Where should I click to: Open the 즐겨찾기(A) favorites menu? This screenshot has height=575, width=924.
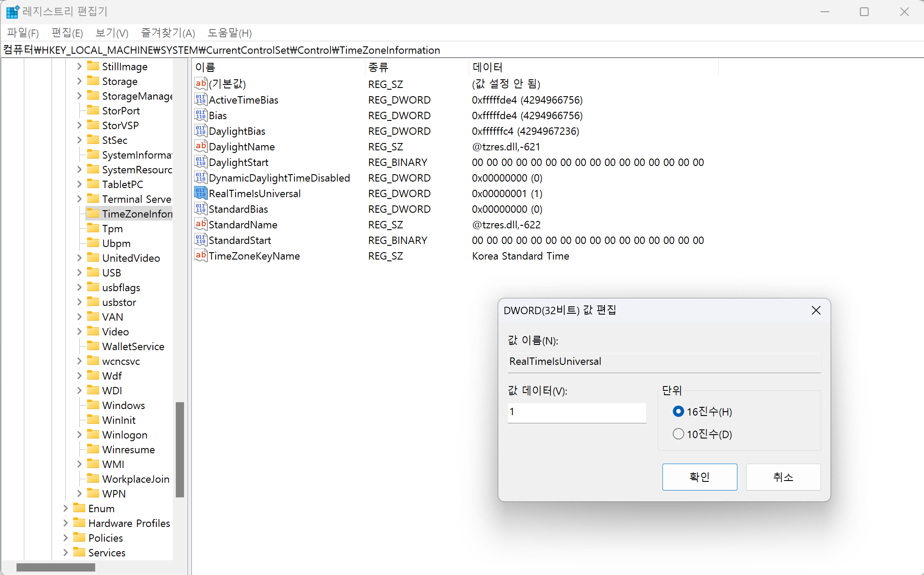(168, 33)
